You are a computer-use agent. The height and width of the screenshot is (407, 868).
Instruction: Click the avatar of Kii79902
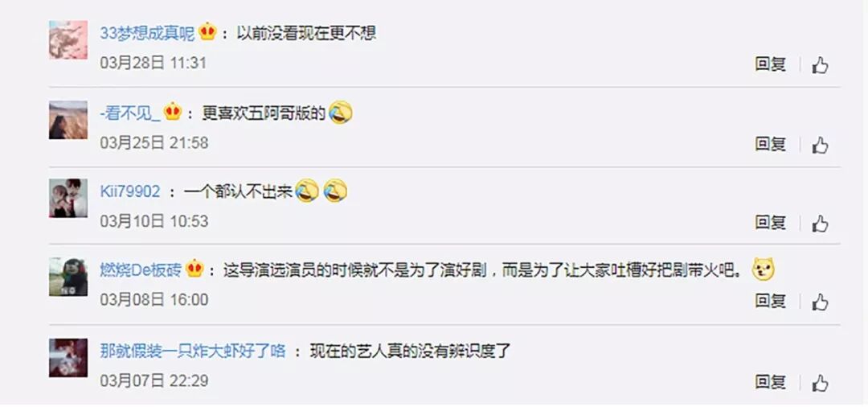(x=68, y=198)
